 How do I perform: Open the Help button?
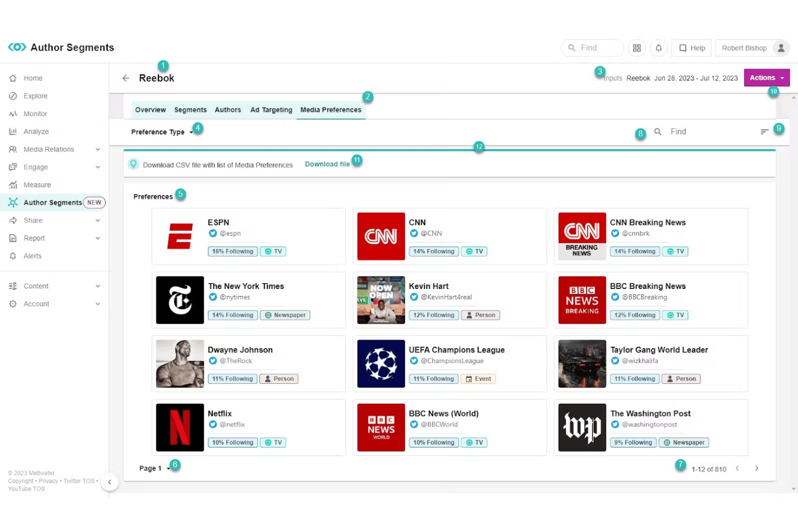(x=692, y=48)
